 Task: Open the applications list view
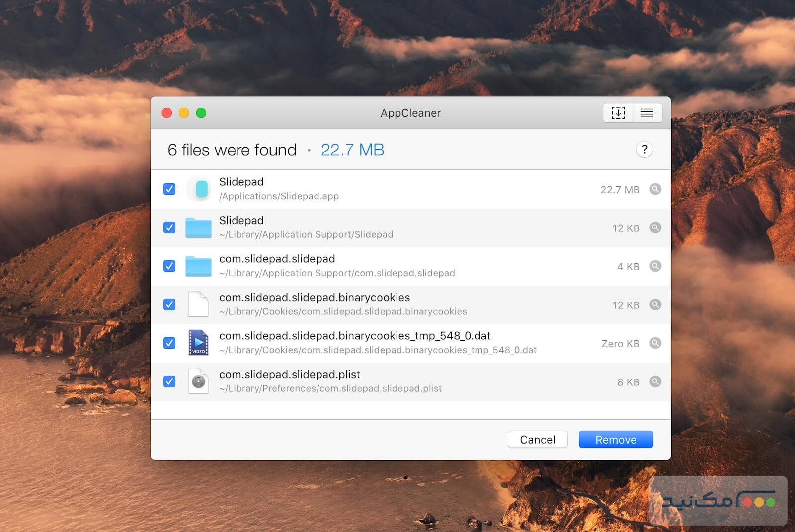point(647,113)
